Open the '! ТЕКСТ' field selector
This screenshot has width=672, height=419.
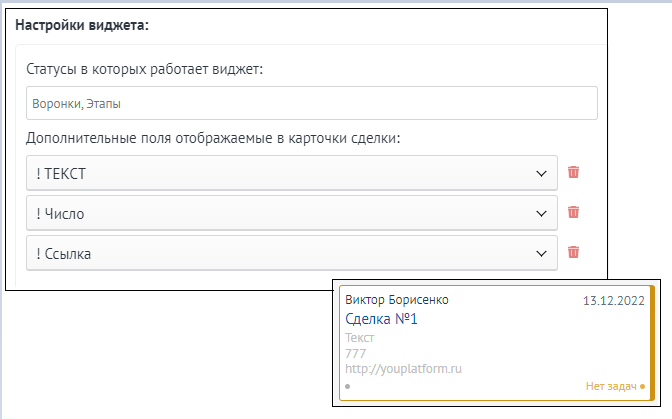point(292,173)
